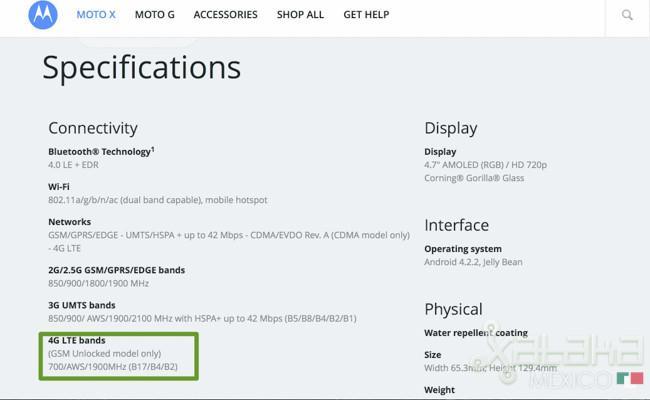
Task: Open the search magnifier icon
Action: coord(627,15)
